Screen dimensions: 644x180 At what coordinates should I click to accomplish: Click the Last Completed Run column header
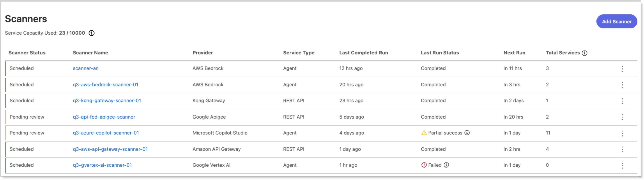(364, 53)
